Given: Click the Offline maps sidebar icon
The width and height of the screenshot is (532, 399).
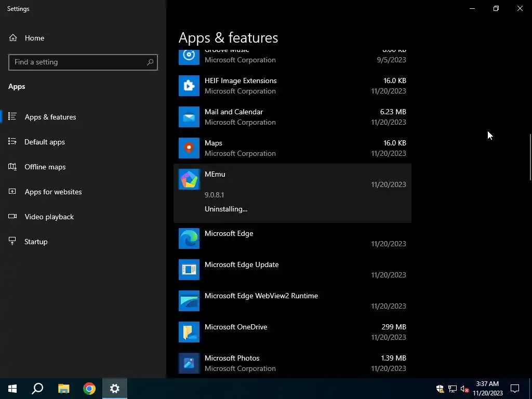Looking at the screenshot, I should [x=12, y=167].
